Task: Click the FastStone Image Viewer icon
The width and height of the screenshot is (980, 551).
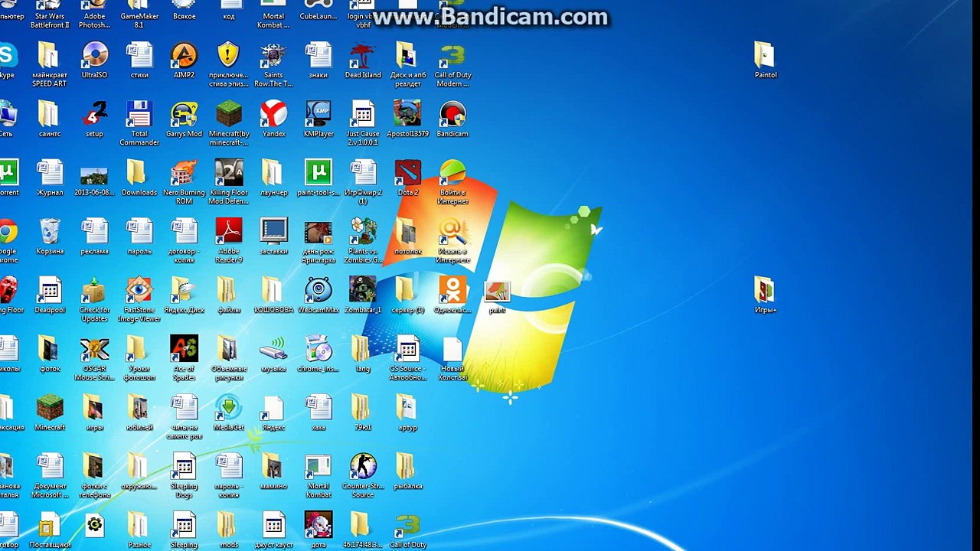Action: point(139,299)
